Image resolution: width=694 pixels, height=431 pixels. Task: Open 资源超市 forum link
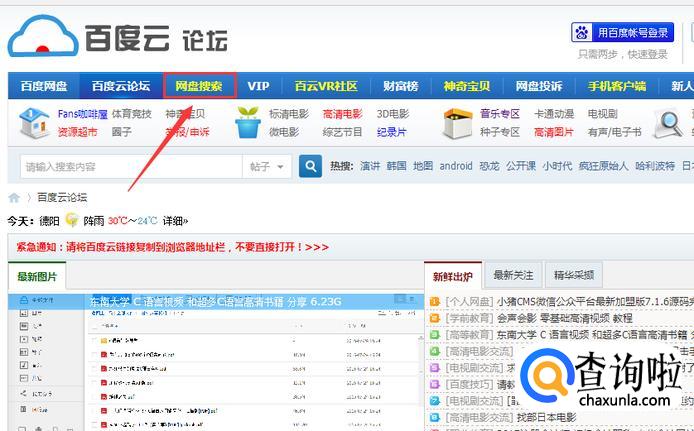(x=77, y=132)
